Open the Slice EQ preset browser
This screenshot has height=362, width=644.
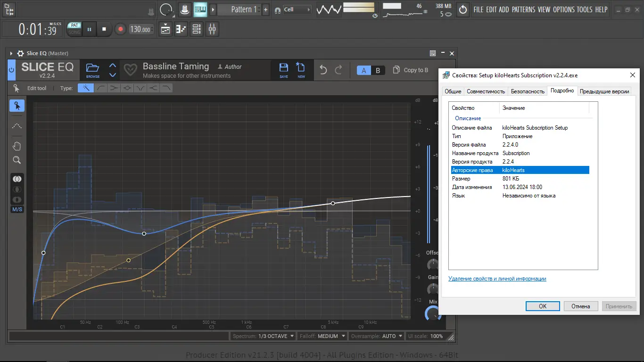93,69
